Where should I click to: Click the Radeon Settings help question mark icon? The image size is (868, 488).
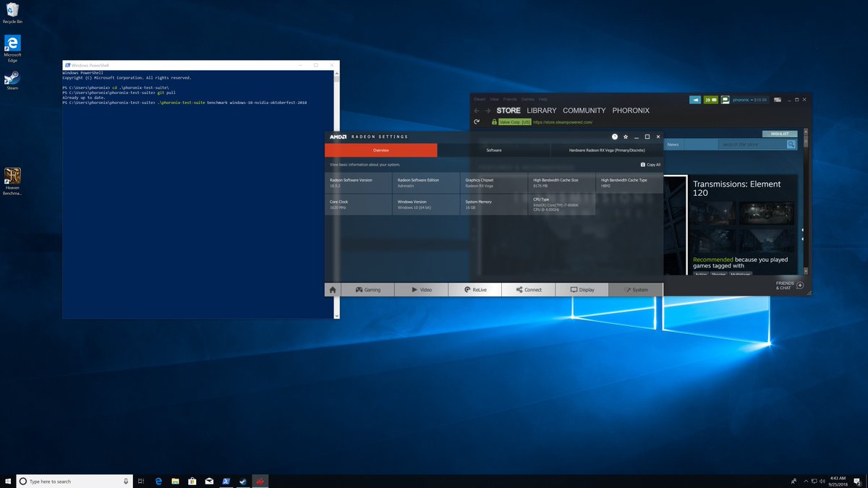coord(615,137)
